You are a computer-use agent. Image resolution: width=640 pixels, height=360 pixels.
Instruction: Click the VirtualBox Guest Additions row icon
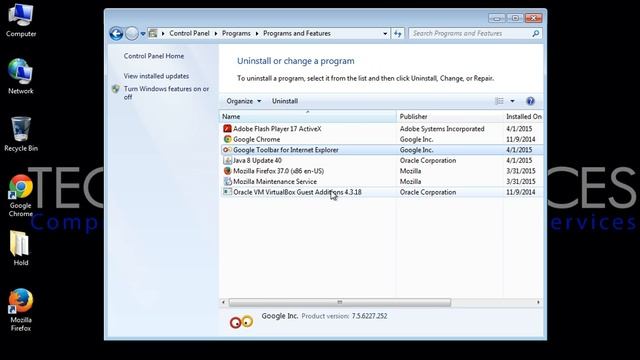(227, 192)
